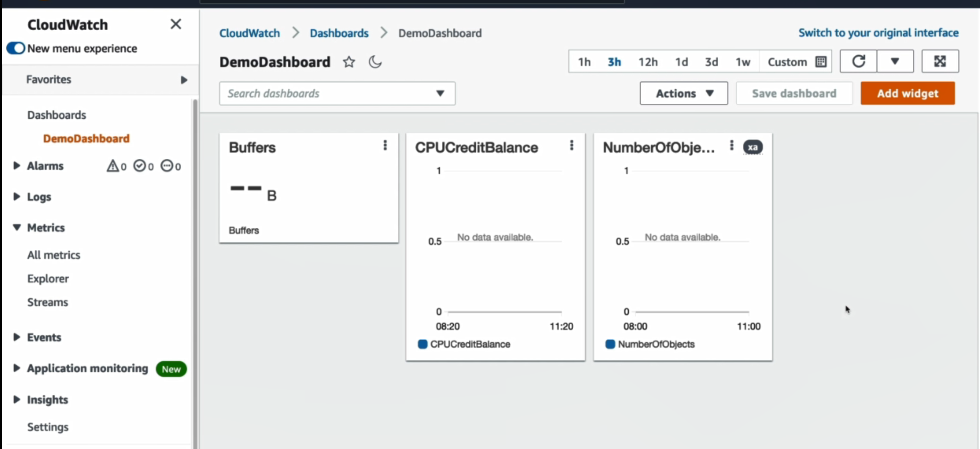Select the 12h time range

click(x=647, y=62)
